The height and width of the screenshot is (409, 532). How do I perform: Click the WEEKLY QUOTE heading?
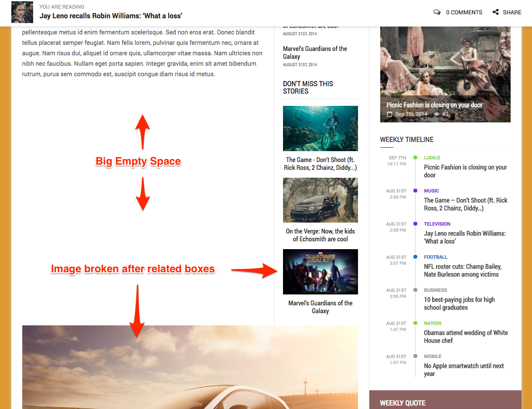[403, 403]
